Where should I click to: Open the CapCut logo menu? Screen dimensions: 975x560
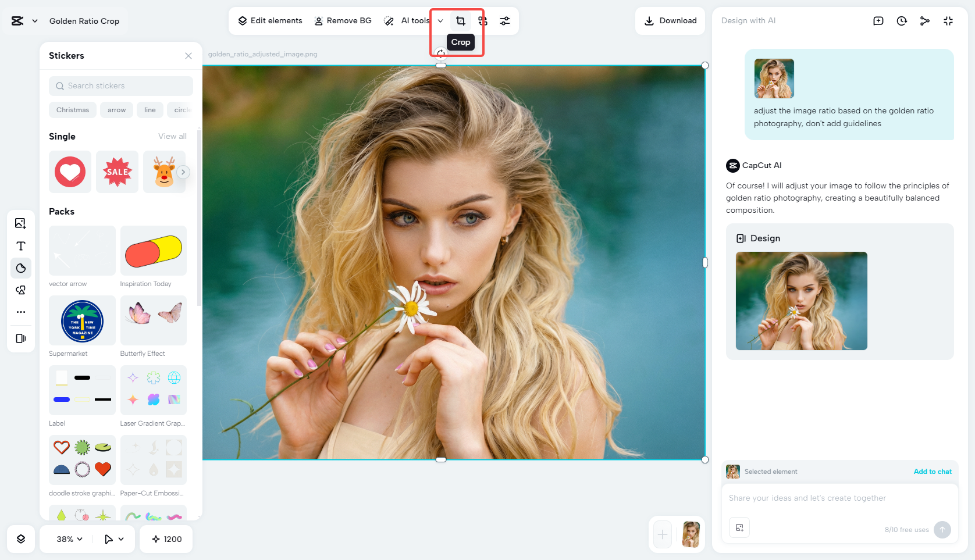tap(17, 21)
